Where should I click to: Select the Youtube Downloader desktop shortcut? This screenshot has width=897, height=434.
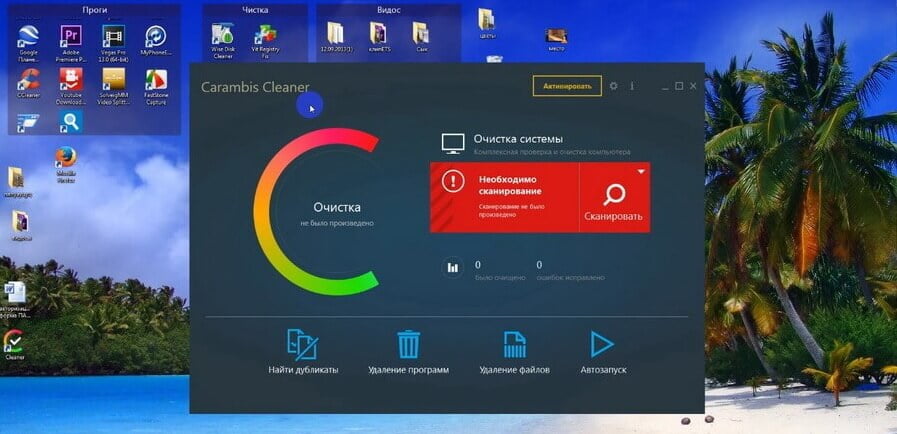(x=71, y=86)
